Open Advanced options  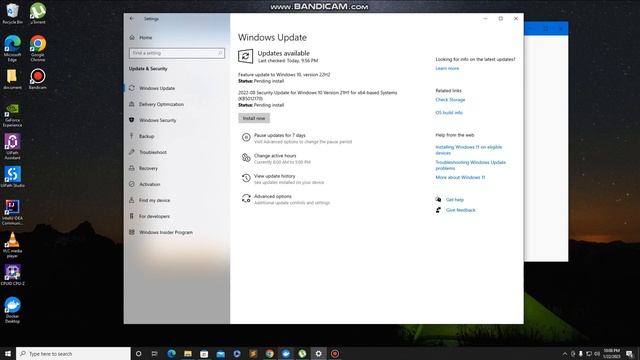point(273,196)
